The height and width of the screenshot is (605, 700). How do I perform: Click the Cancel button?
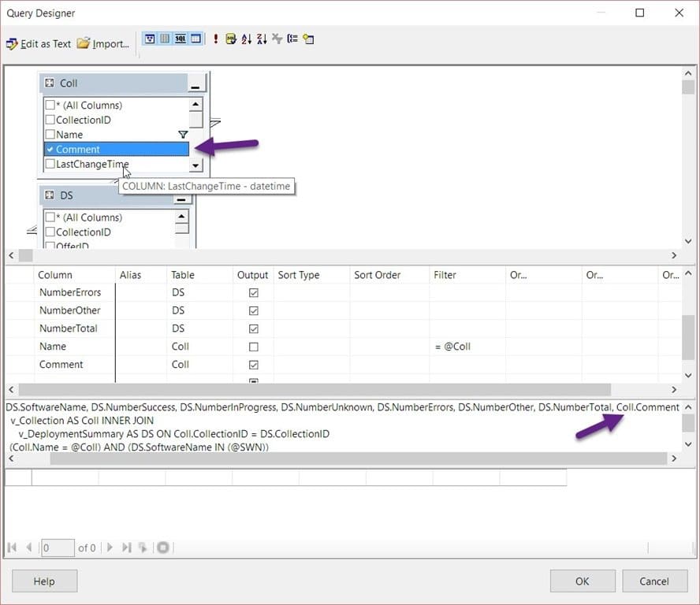point(654,581)
